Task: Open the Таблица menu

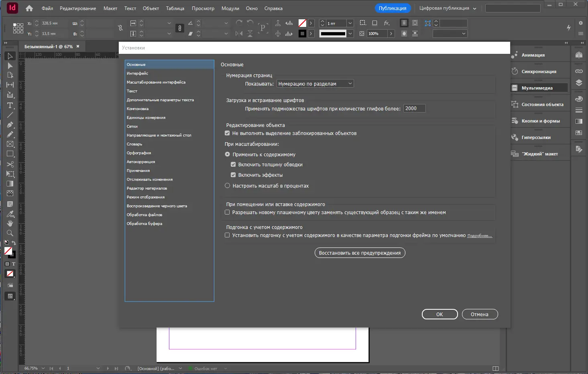Action: click(x=175, y=8)
